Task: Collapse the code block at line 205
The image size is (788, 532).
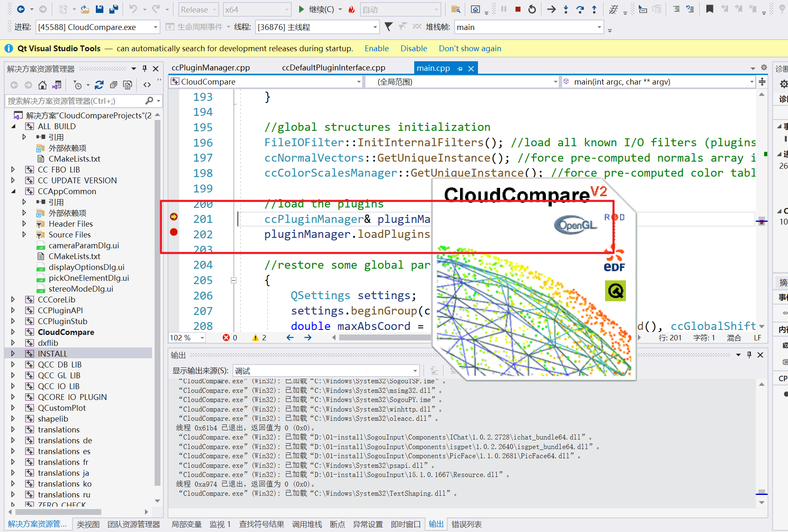Action: (x=234, y=280)
